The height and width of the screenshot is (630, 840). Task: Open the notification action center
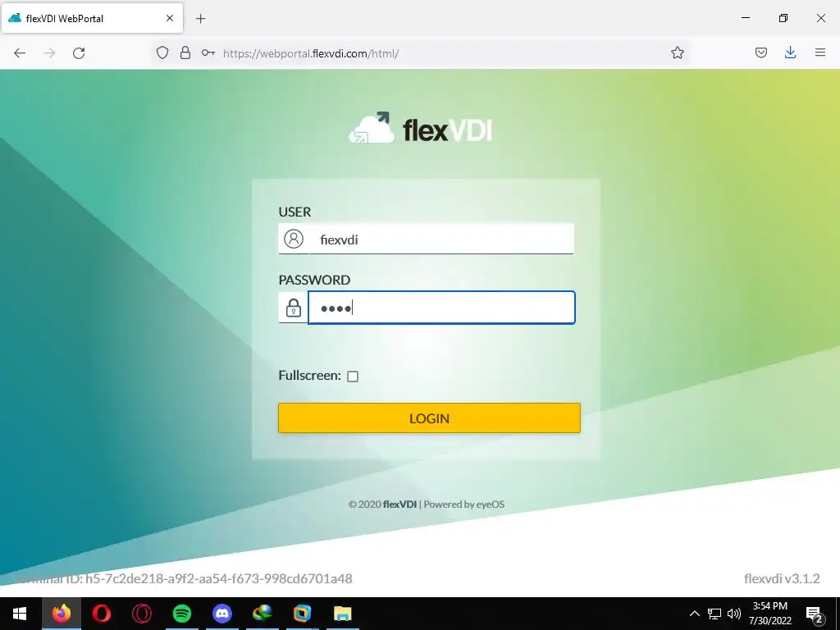pos(815,614)
